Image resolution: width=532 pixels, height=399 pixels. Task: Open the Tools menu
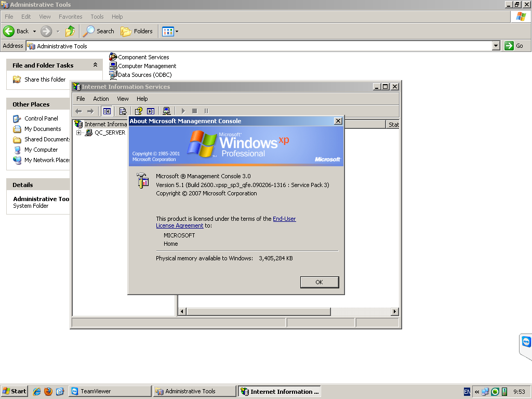pyautogui.click(x=97, y=17)
